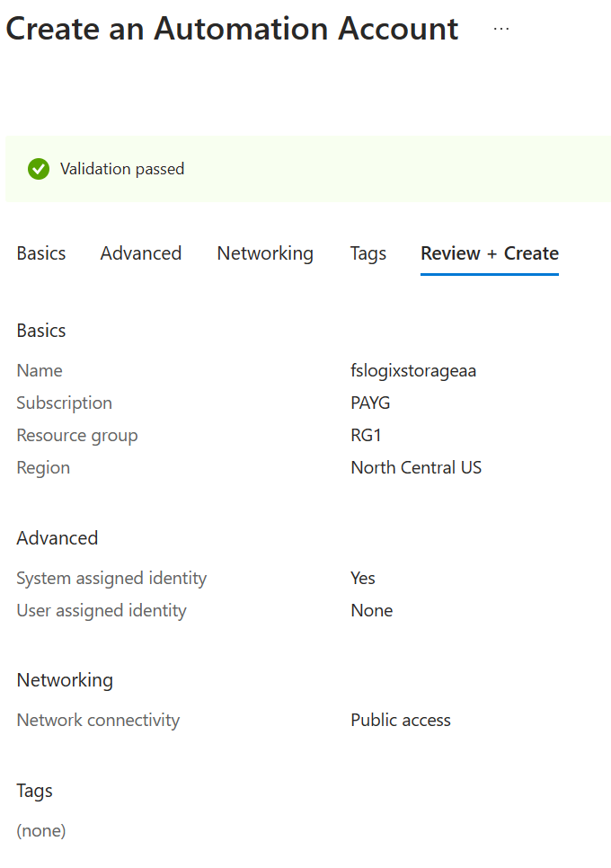Switch to the Basics tab
Viewport: 611px width, 868px height.
(x=41, y=253)
